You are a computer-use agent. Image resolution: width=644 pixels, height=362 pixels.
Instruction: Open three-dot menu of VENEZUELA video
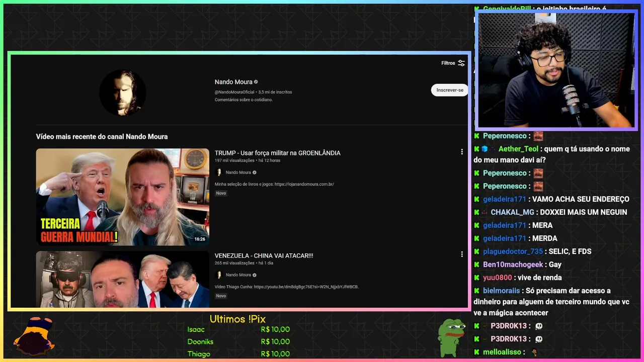pyautogui.click(x=462, y=254)
